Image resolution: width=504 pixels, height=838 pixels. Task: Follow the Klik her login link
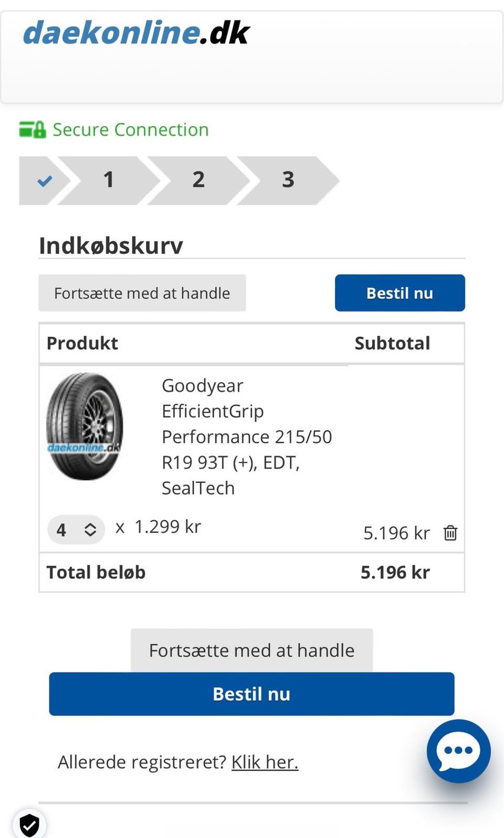265,762
